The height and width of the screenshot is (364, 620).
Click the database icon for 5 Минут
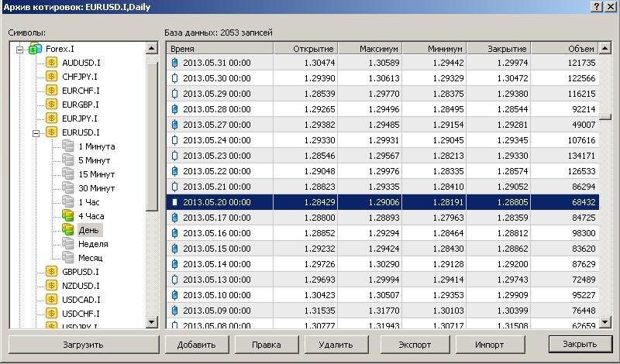coord(68,160)
